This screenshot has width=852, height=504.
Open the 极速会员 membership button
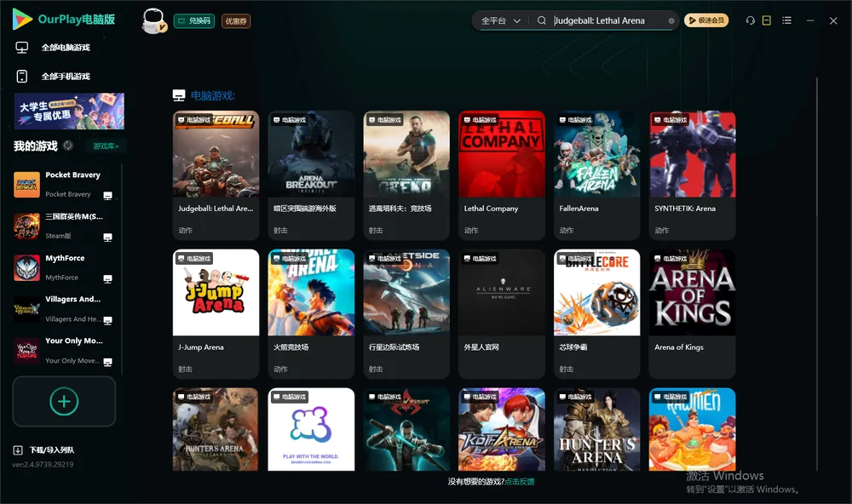706,20
